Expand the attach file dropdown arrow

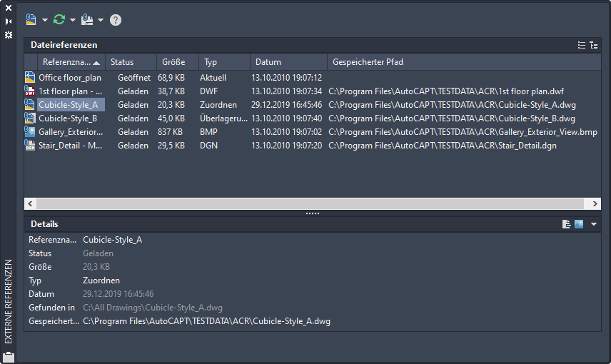[x=44, y=20]
